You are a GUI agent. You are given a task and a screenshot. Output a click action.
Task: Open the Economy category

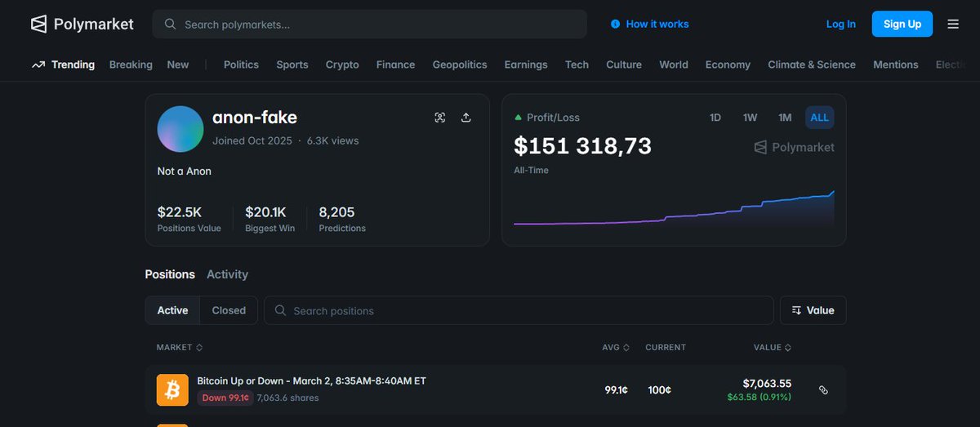(728, 64)
